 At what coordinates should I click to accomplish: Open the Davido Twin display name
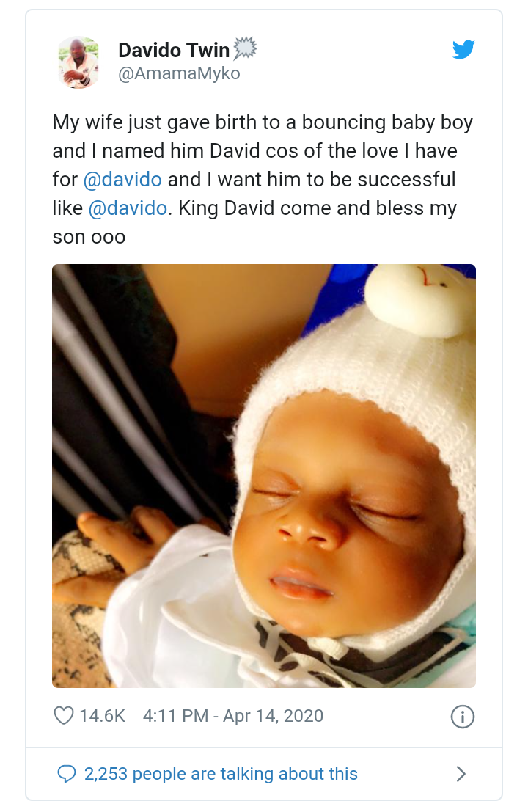[174, 50]
